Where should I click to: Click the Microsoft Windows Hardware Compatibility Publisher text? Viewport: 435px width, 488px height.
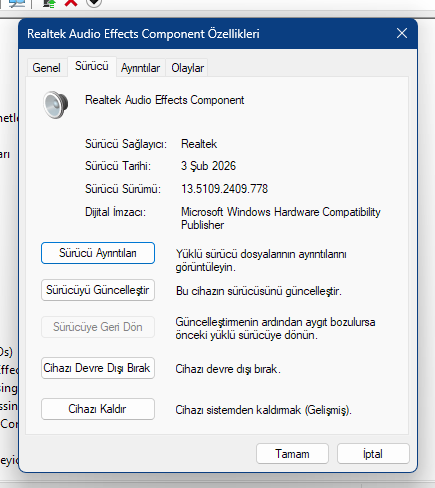click(281, 218)
